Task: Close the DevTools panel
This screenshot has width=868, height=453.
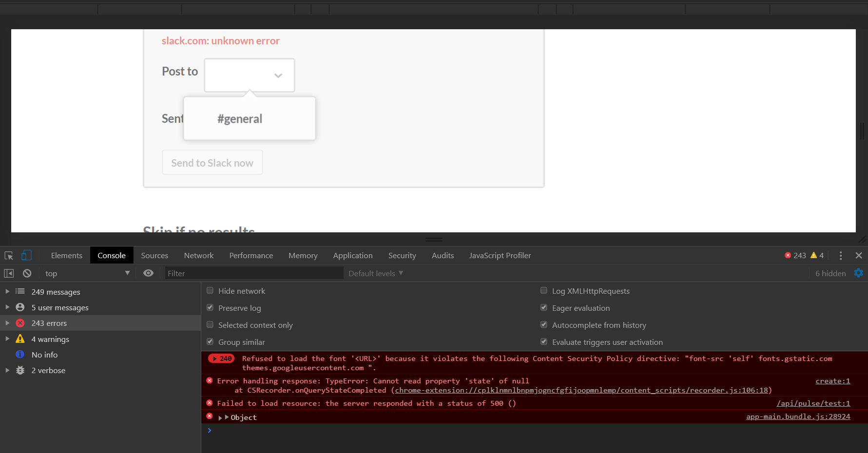Action: point(859,255)
